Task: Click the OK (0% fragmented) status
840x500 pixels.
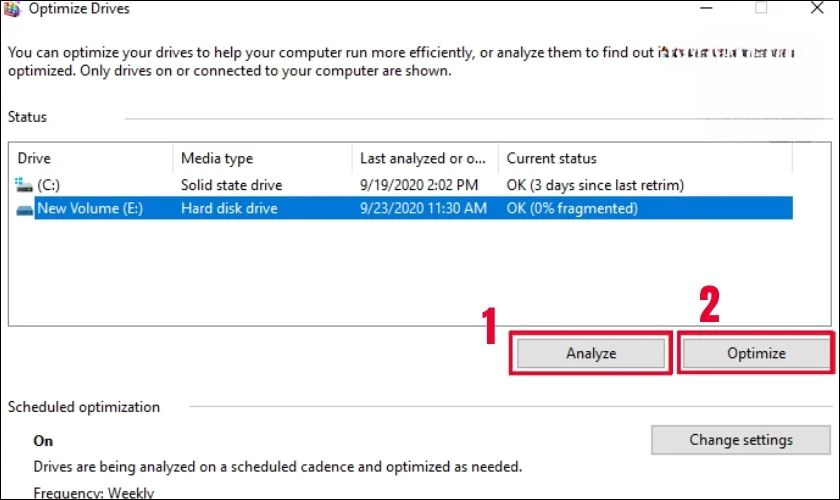Action: (x=572, y=208)
